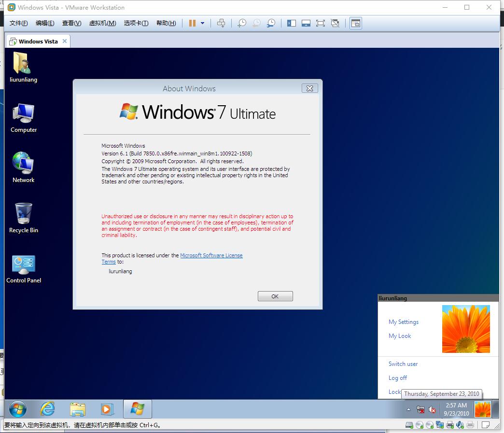Click the hard disk device status icon
Image resolution: width=504 pixels, height=433 pixels.
pos(409,425)
